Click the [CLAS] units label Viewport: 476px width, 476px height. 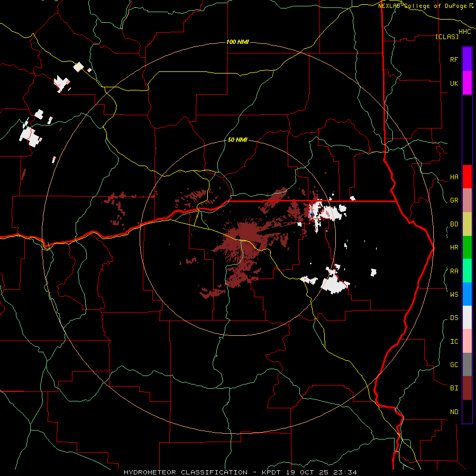(x=447, y=36)
